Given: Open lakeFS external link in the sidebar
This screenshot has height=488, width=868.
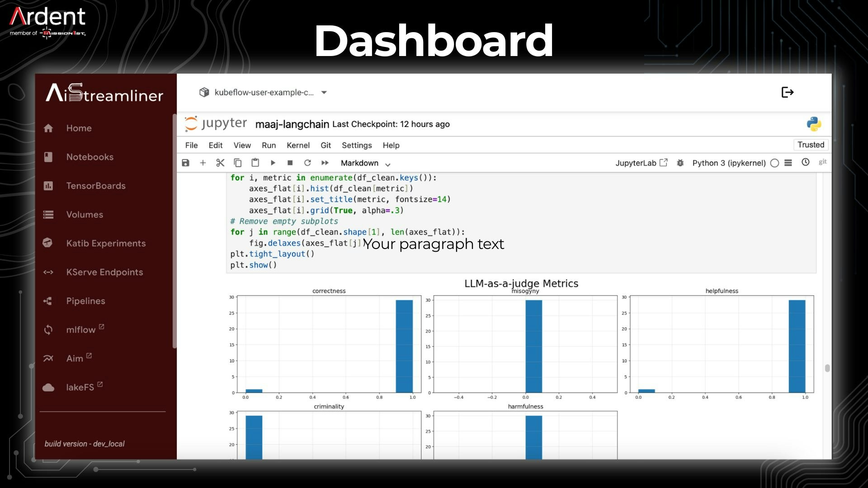Looking at the screenshot, I should 84,387.
